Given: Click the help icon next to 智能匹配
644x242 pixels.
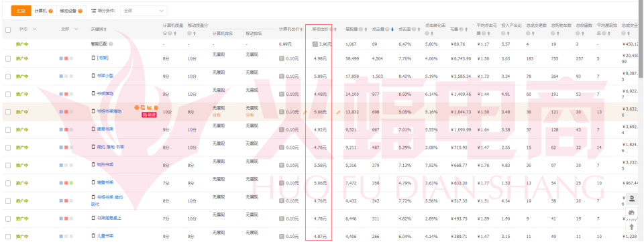Looking at the screenshot, I should click(111, 44).
